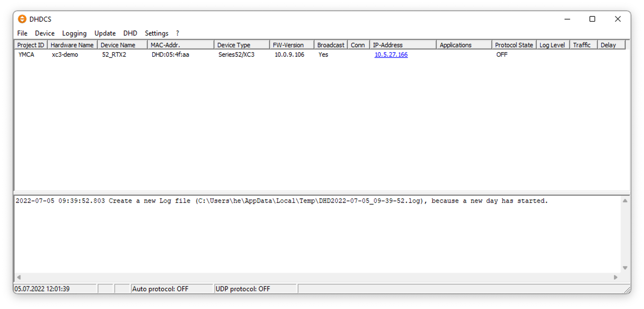Select the YMCA project ID cell

coord(26,54)
